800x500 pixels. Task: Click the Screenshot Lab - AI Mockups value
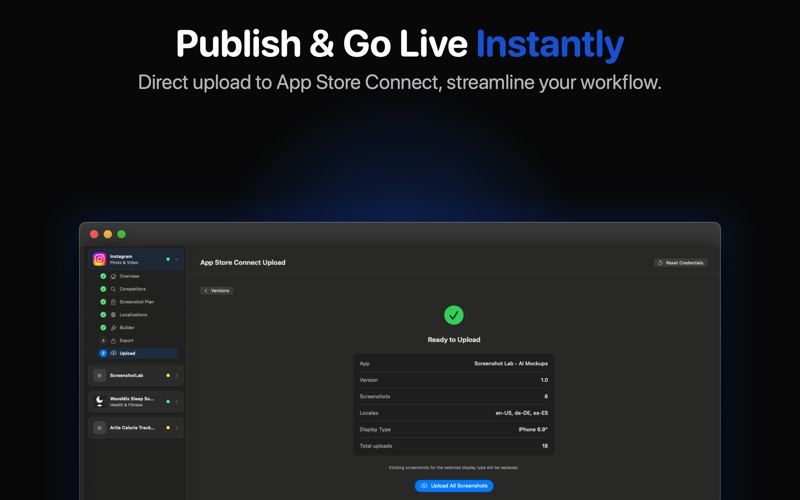coord(511,363)
